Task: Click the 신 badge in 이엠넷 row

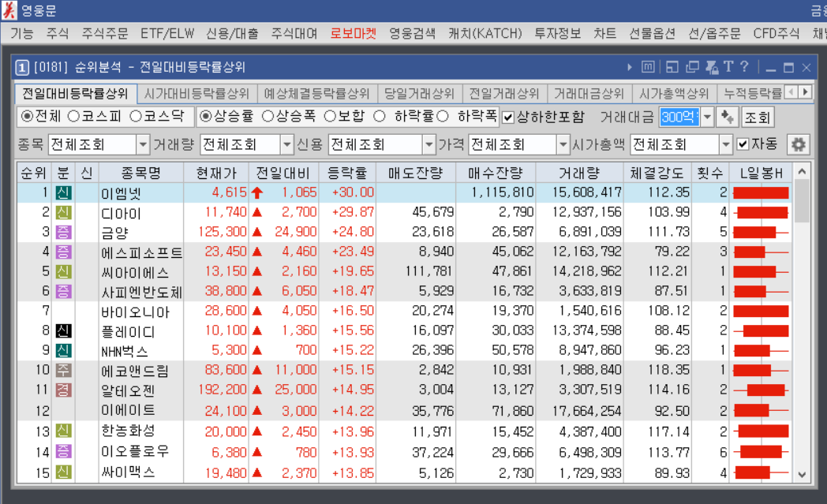Action: [63, 193]
